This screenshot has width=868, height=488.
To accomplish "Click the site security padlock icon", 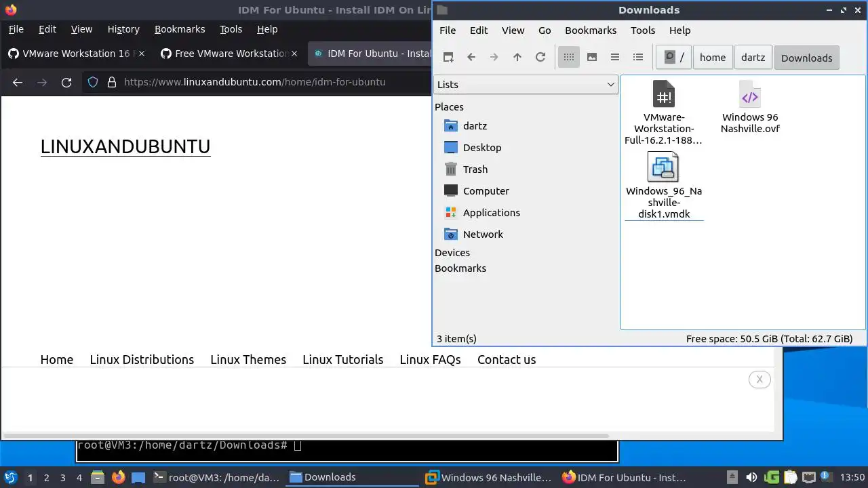I will pos(112,82).
